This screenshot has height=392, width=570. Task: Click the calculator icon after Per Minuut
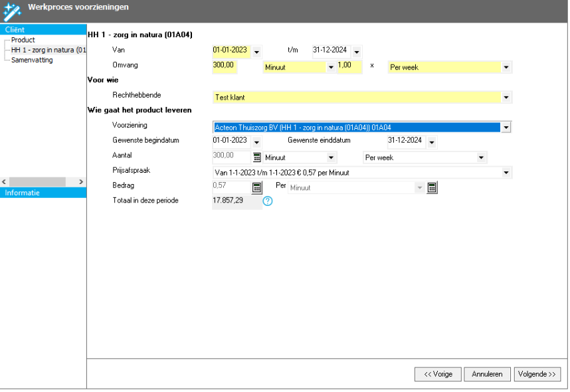[x=432, y=187]
